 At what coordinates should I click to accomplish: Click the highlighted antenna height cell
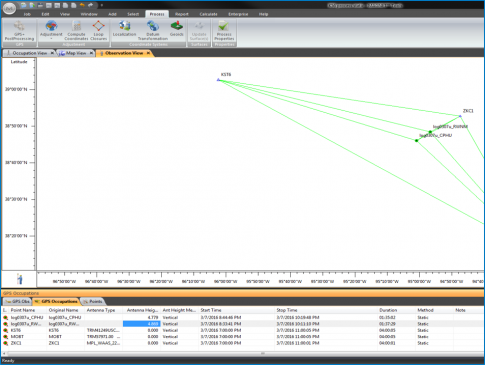[141, 324]
